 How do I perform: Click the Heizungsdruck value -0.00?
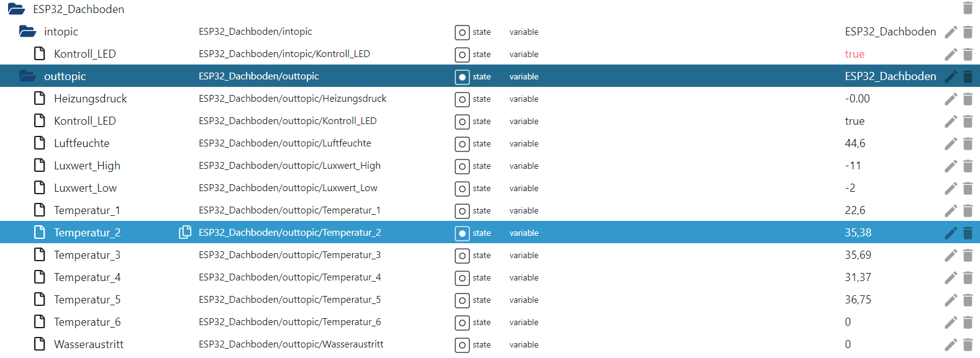(857, 99)
